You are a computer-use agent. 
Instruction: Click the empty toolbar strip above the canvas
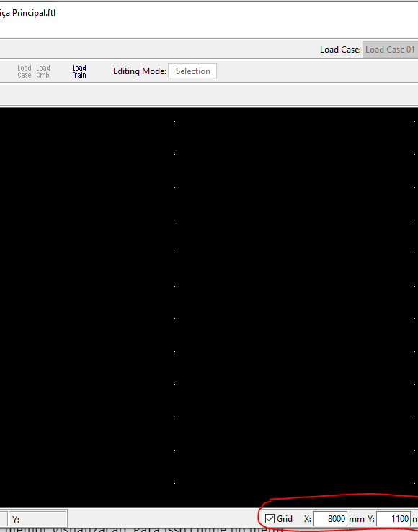pos(209,94)
